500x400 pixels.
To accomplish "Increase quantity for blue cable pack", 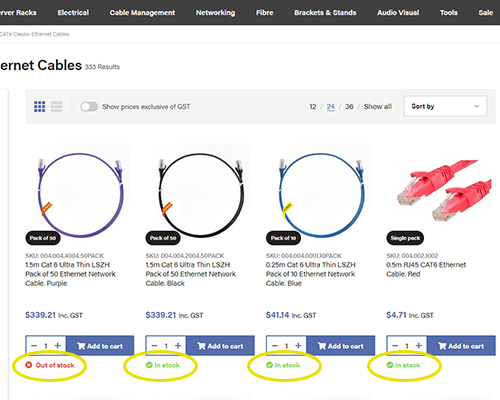I will 298,346.
